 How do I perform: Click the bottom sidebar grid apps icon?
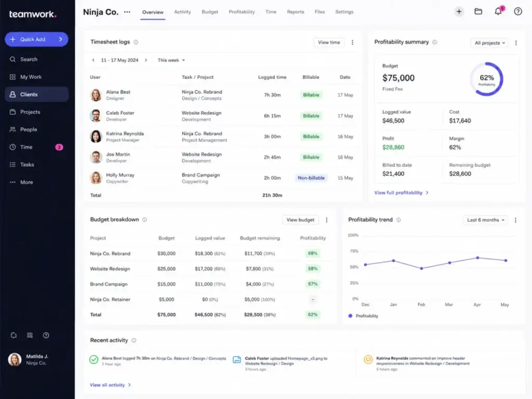(x=30, y=335)
